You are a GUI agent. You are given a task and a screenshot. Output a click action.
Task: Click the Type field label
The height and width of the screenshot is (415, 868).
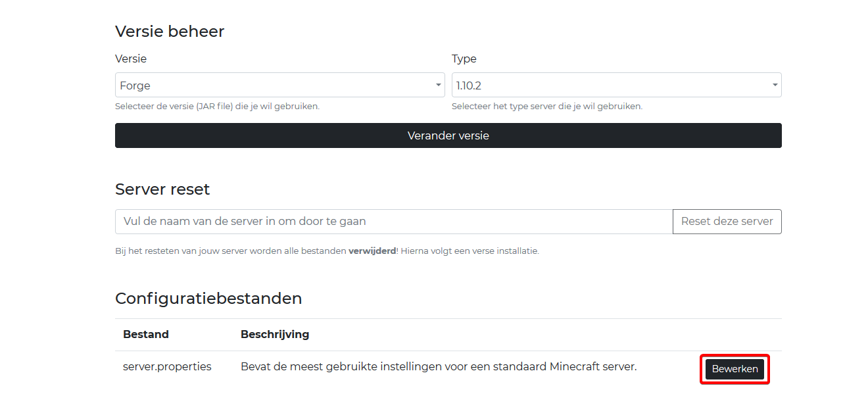click(x=464, y=59)
